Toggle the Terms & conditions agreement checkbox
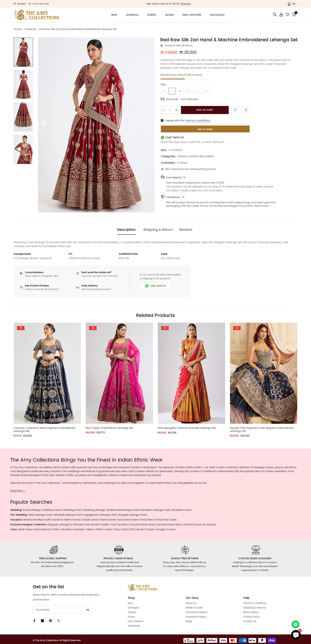Viewport: 311px width, 644px height. [x=162, y=121]
